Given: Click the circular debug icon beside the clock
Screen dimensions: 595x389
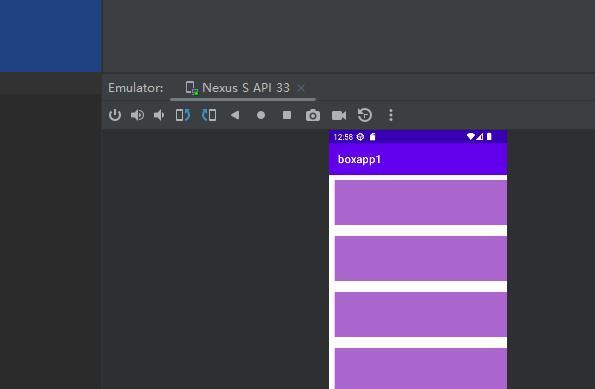Looking at the screenshot, I should 360,137.
